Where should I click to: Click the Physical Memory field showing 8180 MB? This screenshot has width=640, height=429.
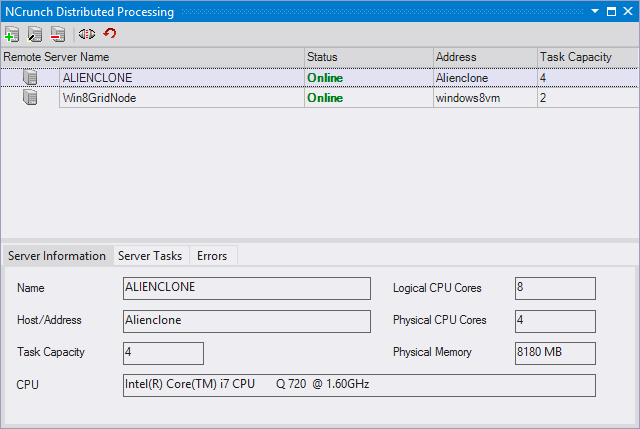tap(554, 353)
